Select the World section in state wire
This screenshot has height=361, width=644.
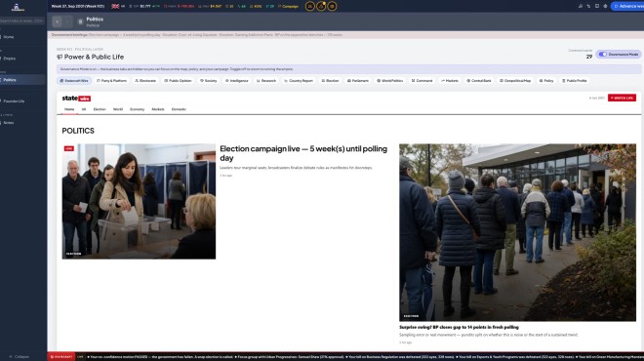click(118, 109)
